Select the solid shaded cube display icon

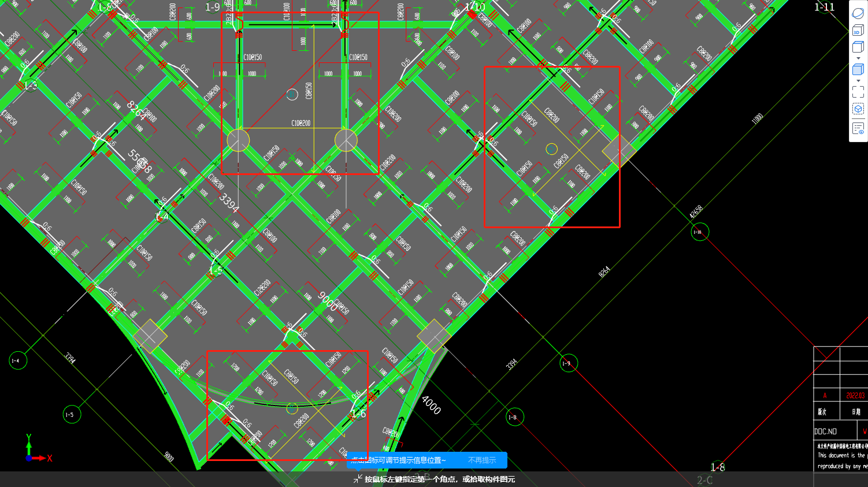[x=858, y=69]
